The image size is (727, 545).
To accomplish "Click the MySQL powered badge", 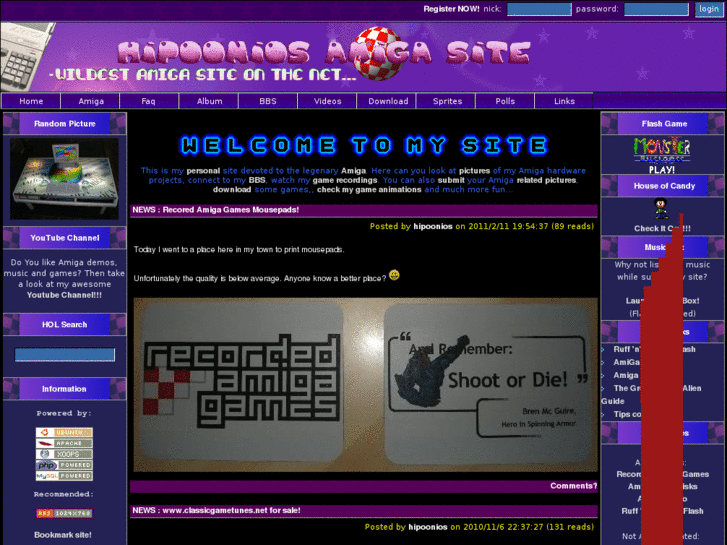I will [64, 476].
